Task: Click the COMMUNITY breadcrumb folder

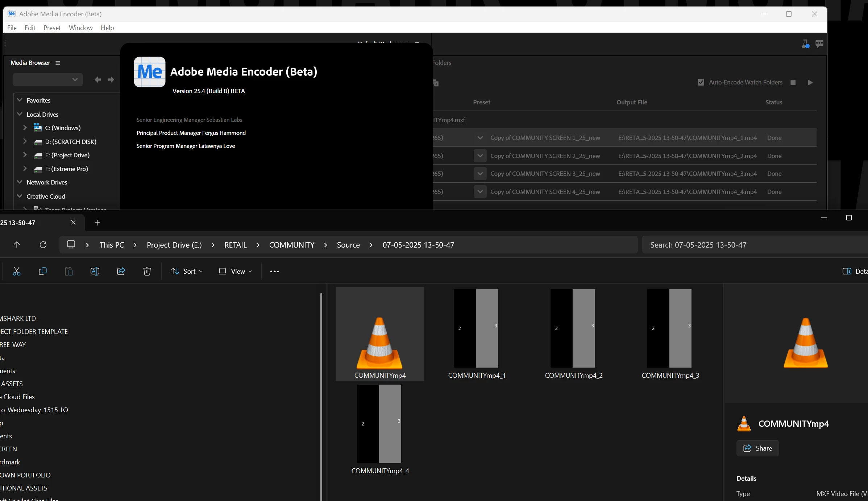Action: coord(291,245)
